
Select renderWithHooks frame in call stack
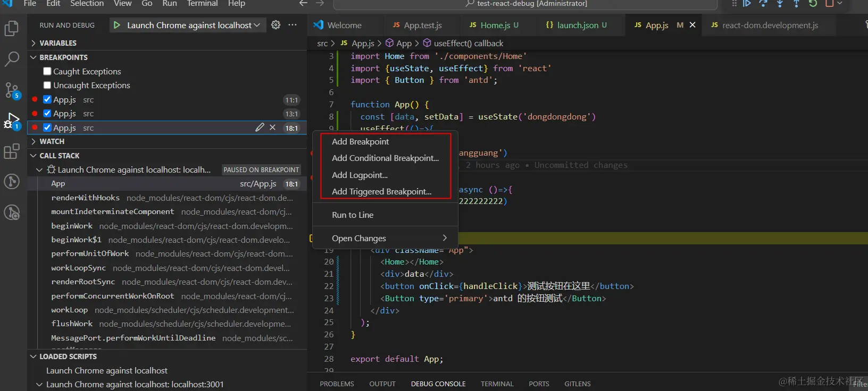pyautogui.click(x=86, y=198)
